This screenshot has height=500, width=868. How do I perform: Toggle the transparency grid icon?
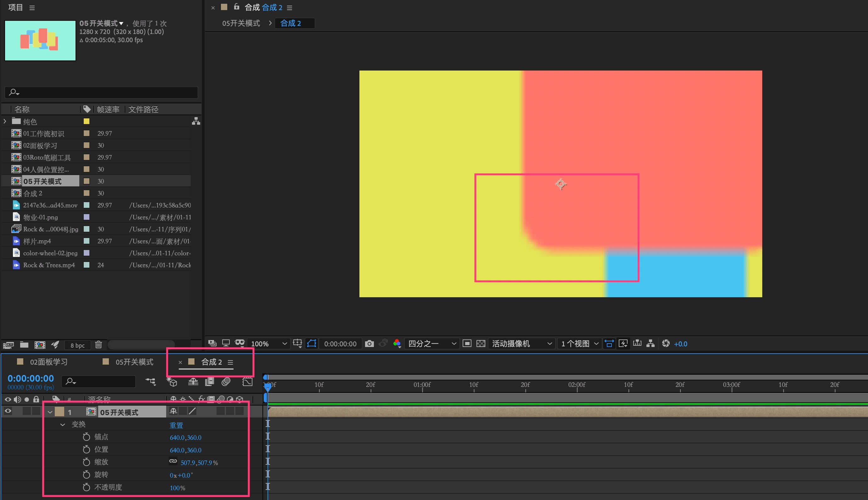[x=481, y=344]
